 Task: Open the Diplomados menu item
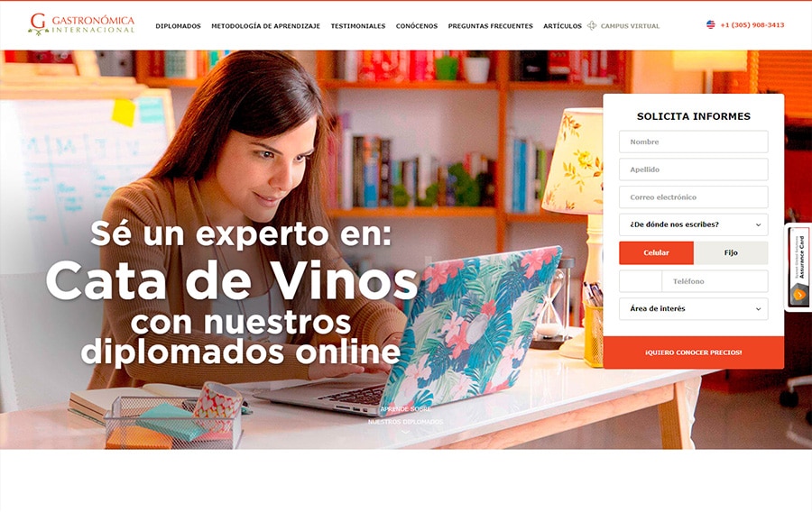178,26
